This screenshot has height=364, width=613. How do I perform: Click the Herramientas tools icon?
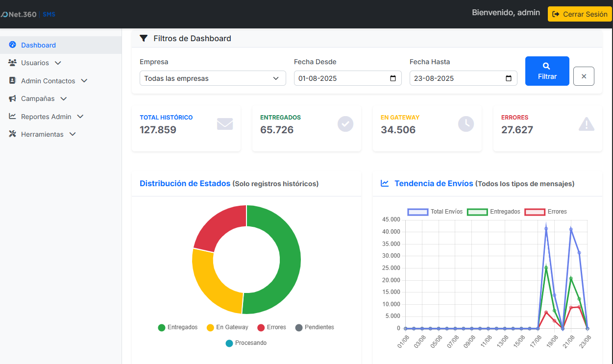(x=13, y=134)
